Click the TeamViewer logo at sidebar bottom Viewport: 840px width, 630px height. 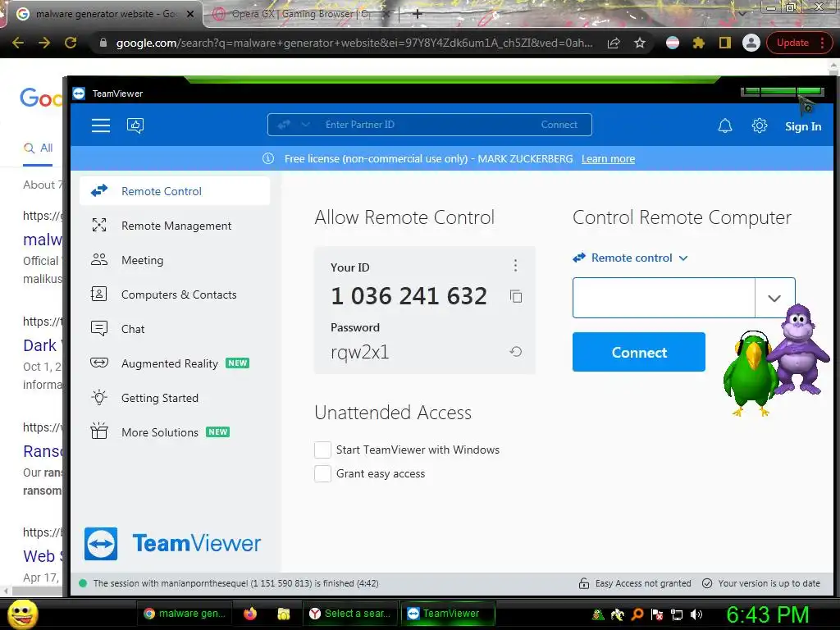point(172,543)
